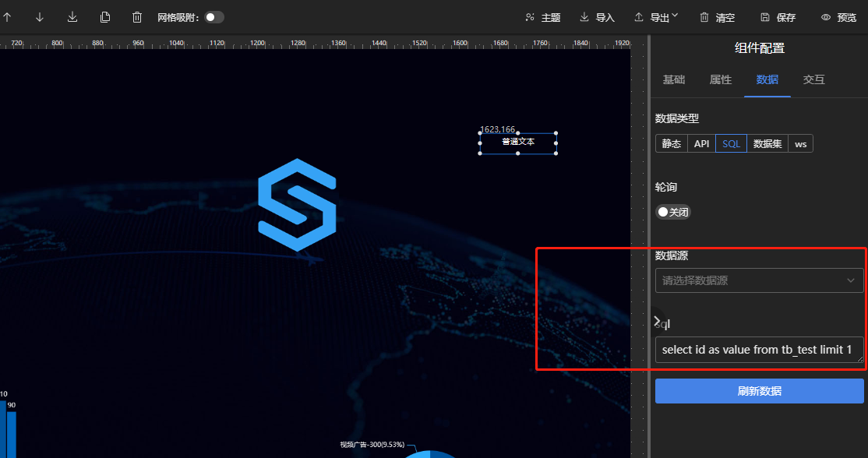Toggle the 轮询 polling switch
Viewport: 868px width, 458px height.
tap(673, 212)
